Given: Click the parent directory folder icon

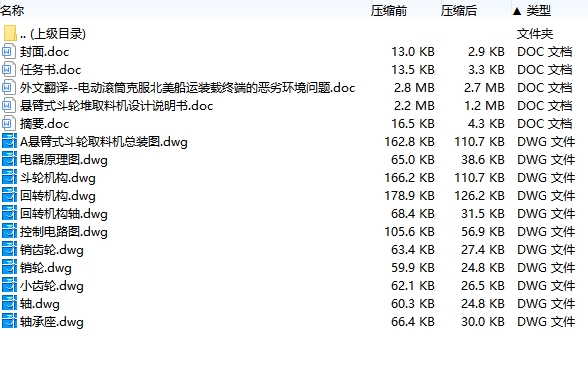Looking at the screenshot, I should coord(10,33).
